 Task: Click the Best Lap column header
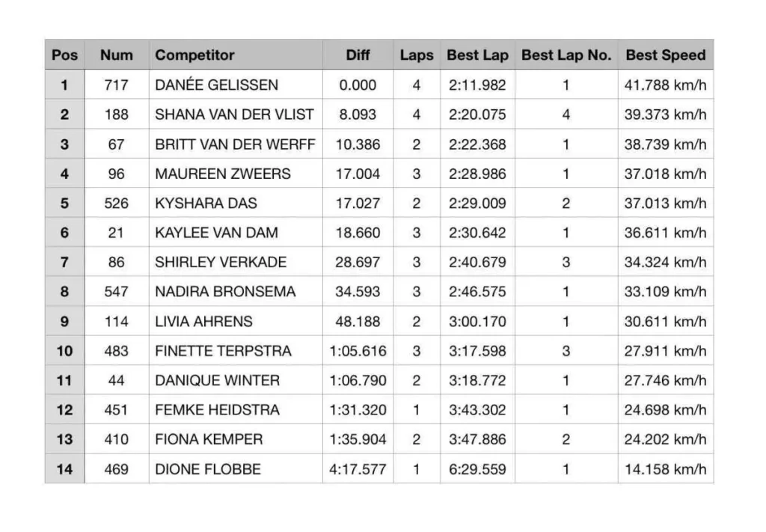pos(477,55)
